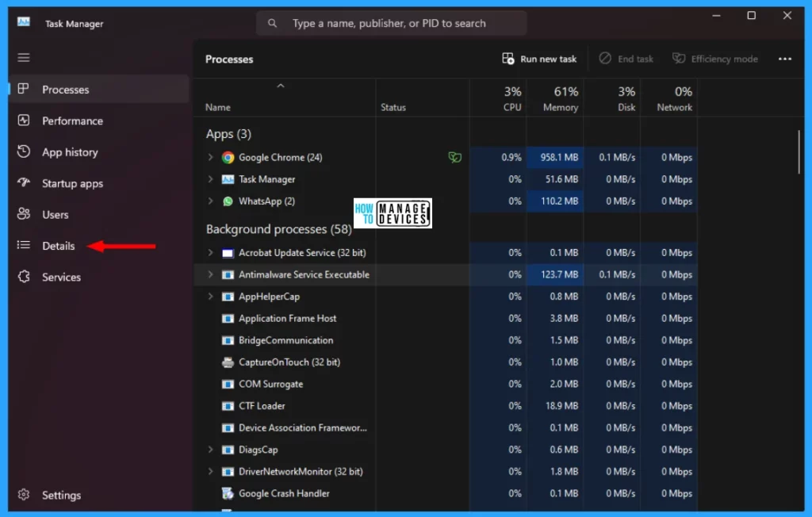Switch to the Details page
The height and width of the screenshot is (517, 812).
click(99, 246)
